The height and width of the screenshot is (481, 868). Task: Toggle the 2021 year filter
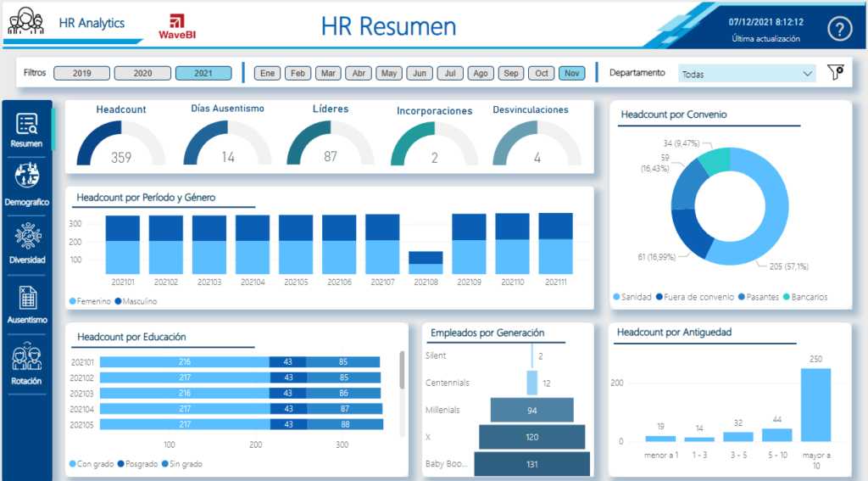coord(203,73)
